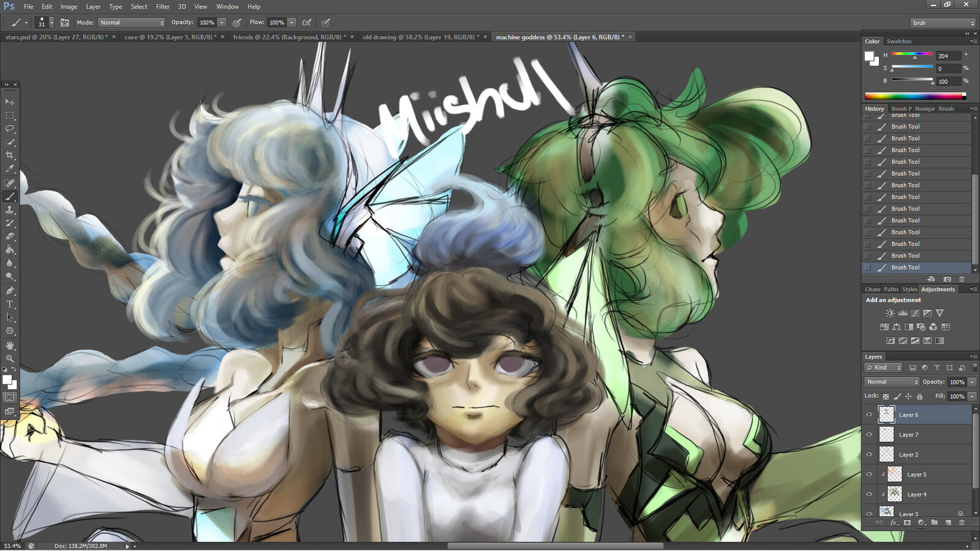Add a Brightness/Contrast adjustment
The height and width of the screenshot is (551, 980).
click(x=890, y=313)
